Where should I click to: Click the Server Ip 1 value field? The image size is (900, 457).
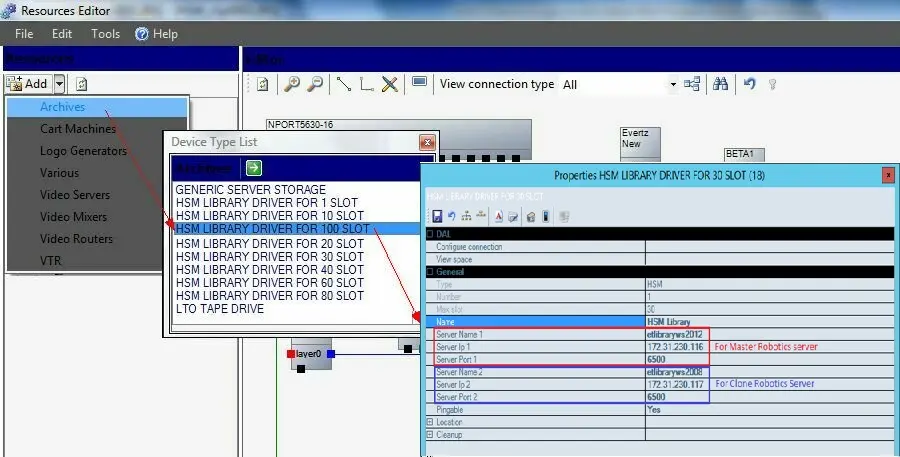pos(677,346)
